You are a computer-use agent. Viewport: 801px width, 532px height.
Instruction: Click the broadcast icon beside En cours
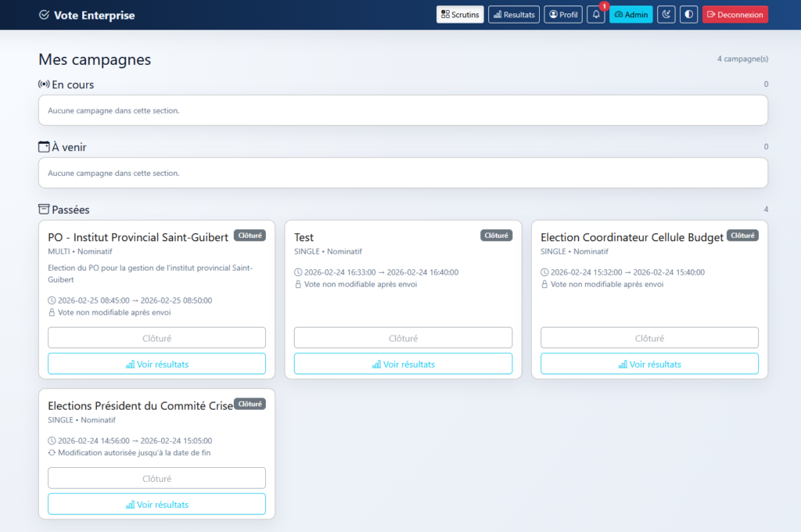tap(44, 84)
